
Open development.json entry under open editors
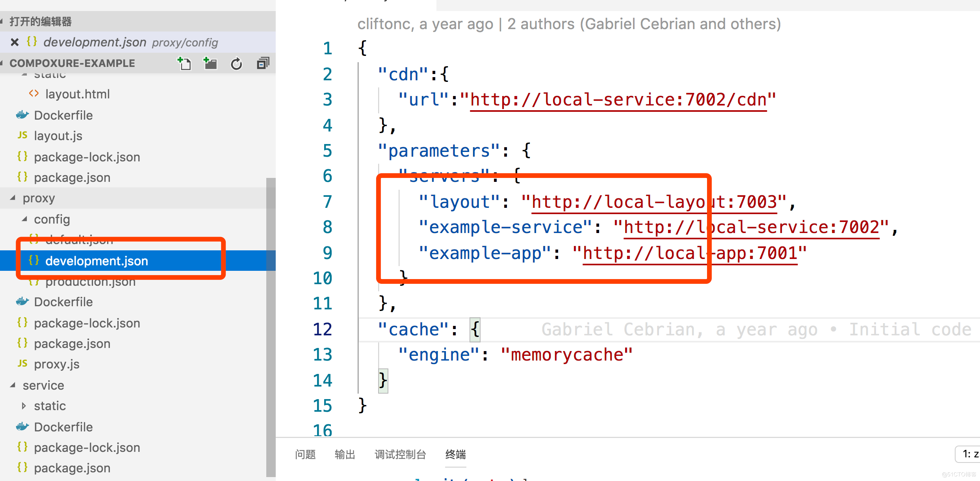coord(138,42)
